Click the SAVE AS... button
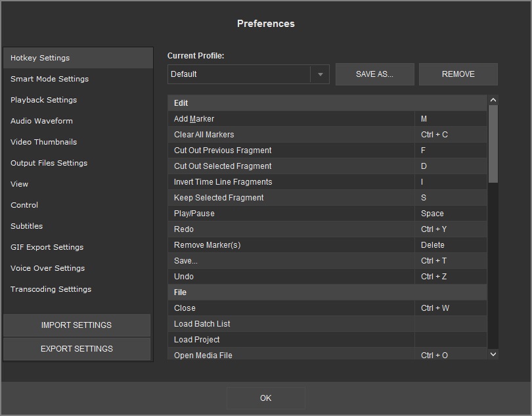This screenshot has height=416, width=532. [374, 74]
